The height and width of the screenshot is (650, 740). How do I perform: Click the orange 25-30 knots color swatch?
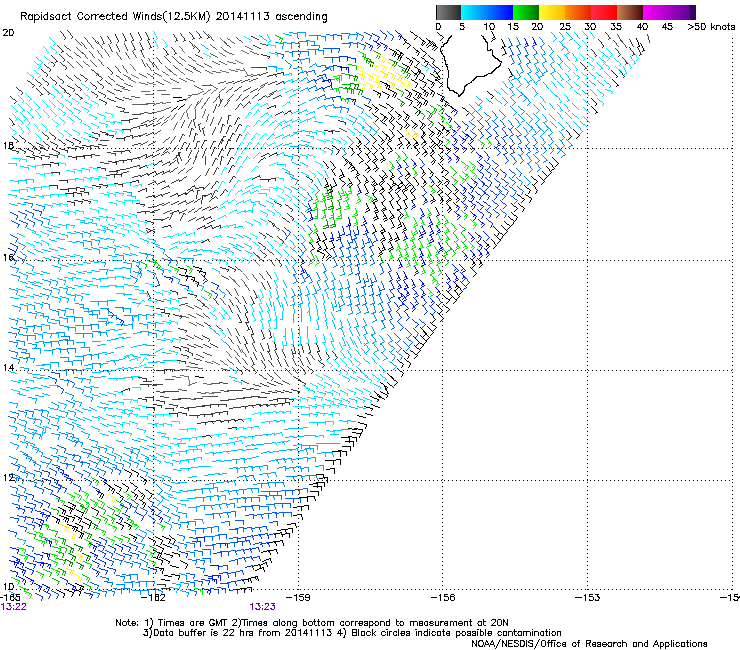click(578, 12)
